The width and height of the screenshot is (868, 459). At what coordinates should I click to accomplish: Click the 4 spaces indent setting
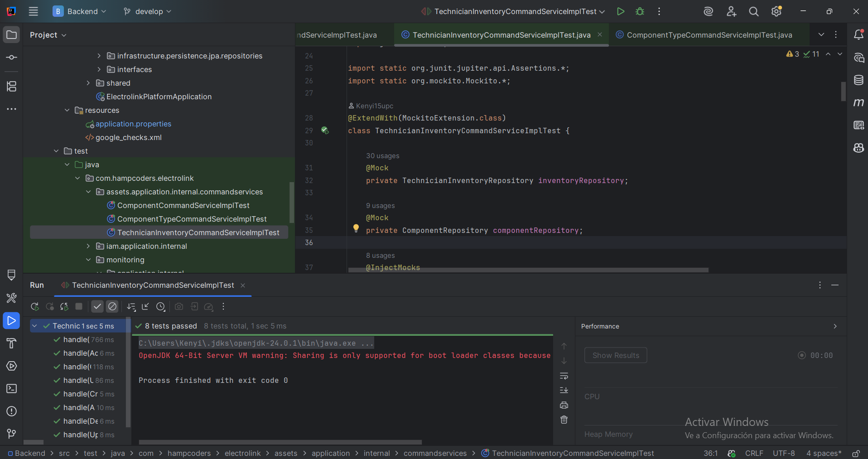point(824,454)
